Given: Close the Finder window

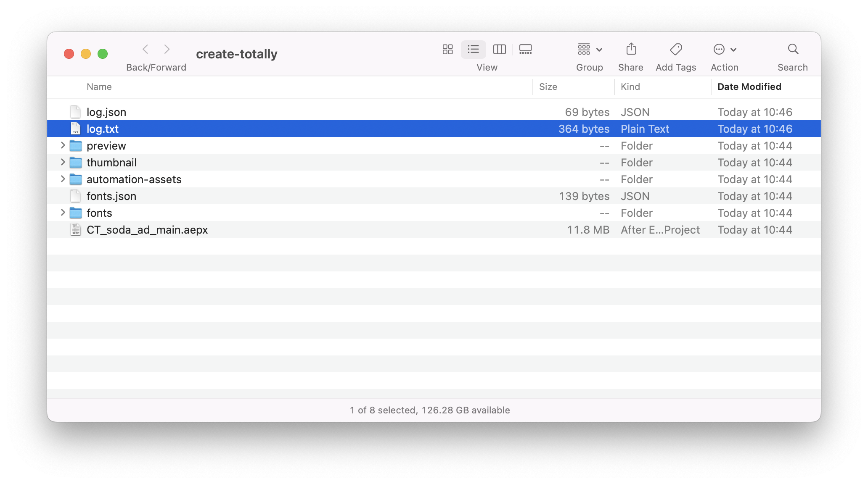Looking at the screenshot, I should pyautogui.click(x=69, y=54).
